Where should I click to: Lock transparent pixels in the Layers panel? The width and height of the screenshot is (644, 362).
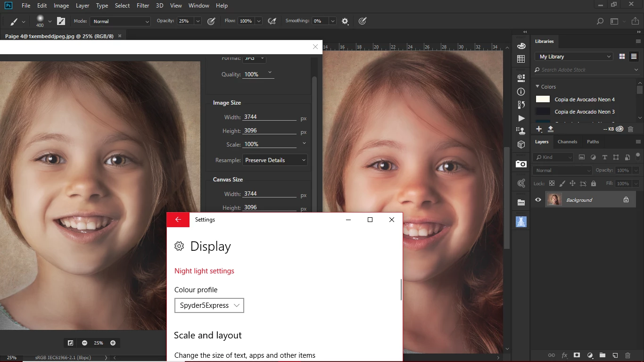[x=551, y=183]
